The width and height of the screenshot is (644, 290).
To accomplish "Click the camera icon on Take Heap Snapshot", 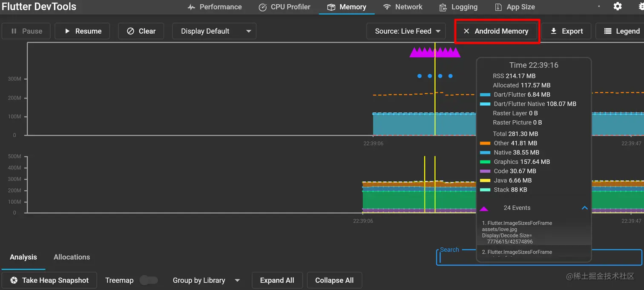I will (x=14, y=280).
